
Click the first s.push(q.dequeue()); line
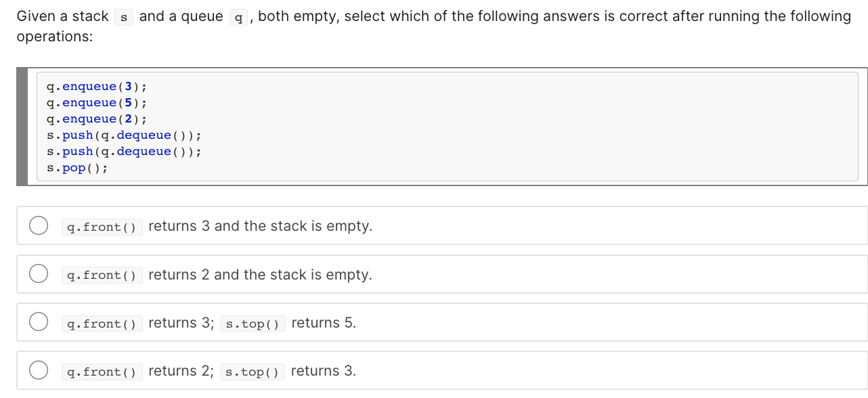124,135
